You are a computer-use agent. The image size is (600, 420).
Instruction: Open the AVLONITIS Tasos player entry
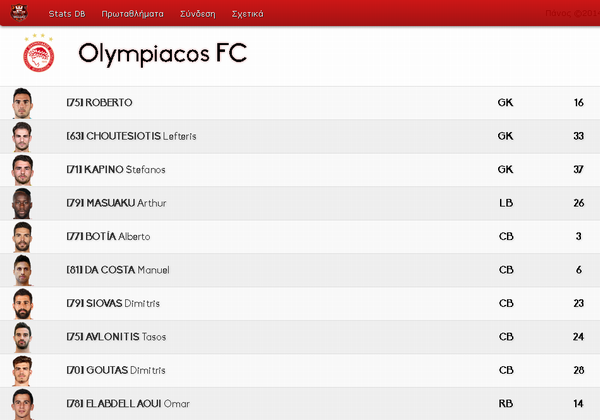300,337
